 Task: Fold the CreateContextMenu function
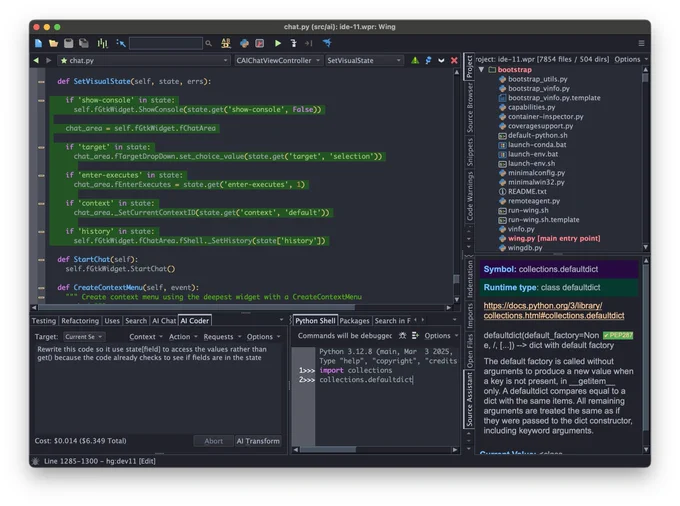tap(41, 287)
